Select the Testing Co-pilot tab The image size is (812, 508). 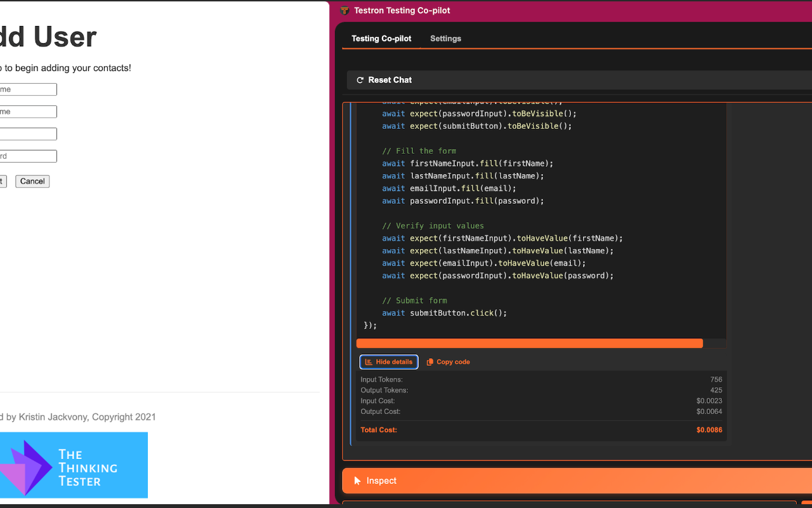click(x=381, y=39)
